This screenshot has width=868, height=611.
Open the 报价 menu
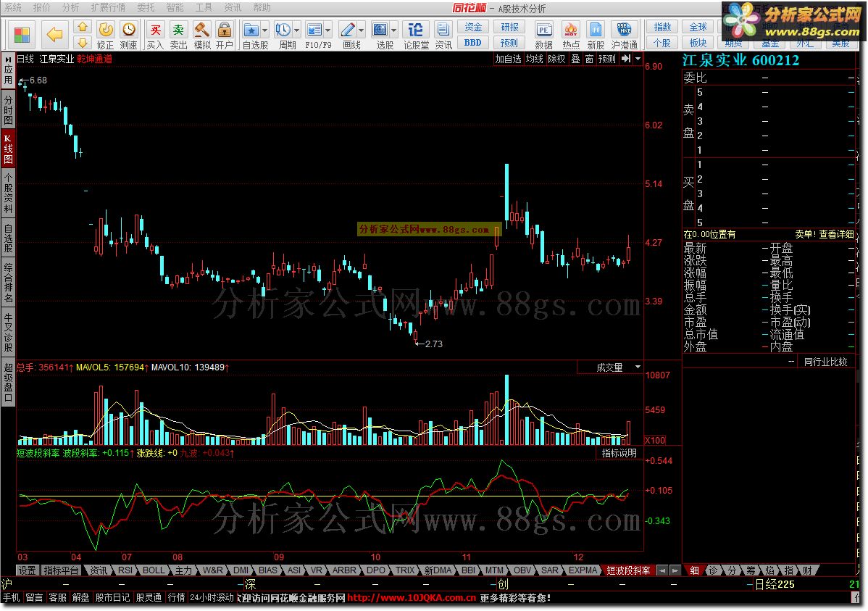[41, 7]
